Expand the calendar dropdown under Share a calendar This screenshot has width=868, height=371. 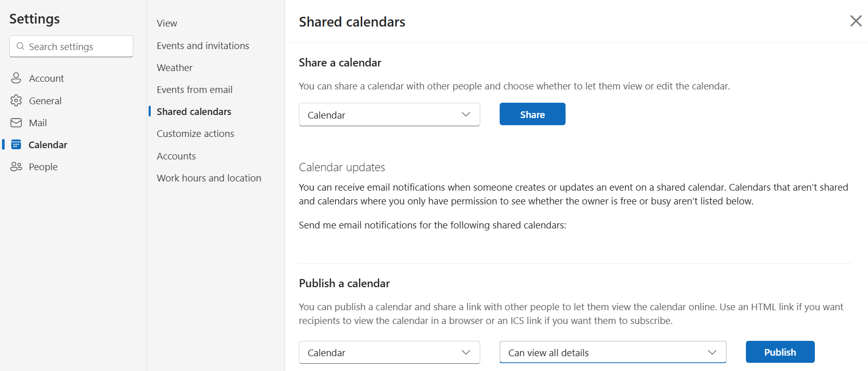(389, 114)
